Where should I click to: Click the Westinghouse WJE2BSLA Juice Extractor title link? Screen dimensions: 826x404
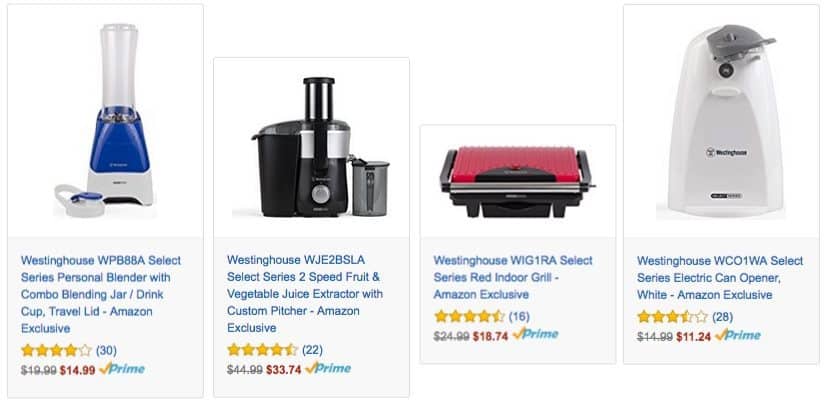(305, 294)
